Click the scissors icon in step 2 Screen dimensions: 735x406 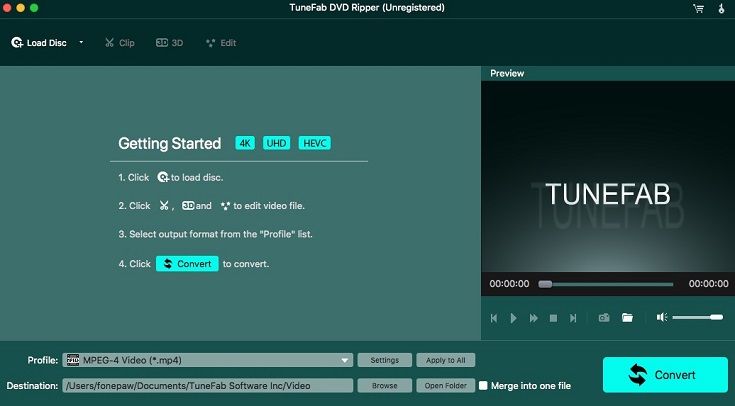tap(164, 206)
